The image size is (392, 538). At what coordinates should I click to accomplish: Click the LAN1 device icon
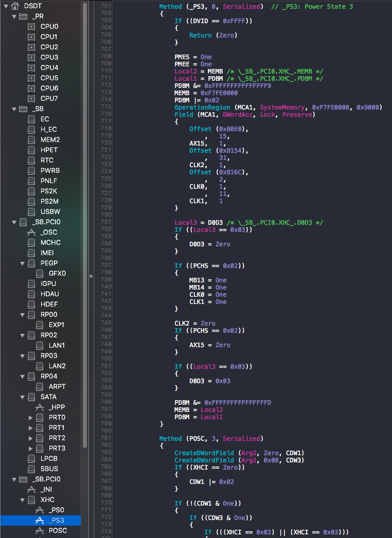tap(40, 346)
